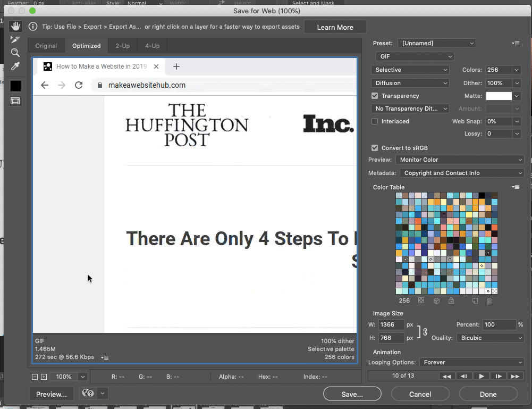Viewport: 532px width, 409px height.
Task: Toggle slices visibility icon
Action: click(15, 101)
